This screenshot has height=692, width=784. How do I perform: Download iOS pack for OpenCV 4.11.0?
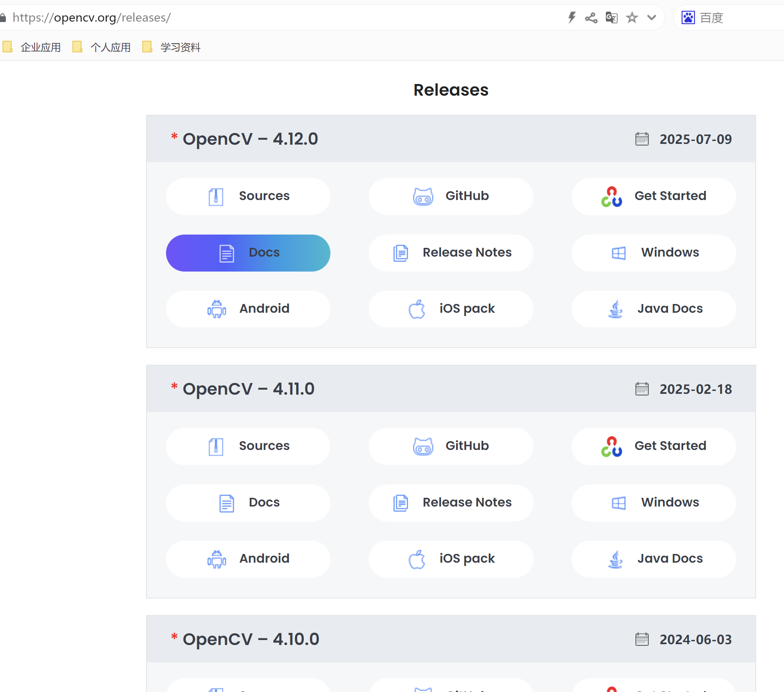(x=451, y=559)
